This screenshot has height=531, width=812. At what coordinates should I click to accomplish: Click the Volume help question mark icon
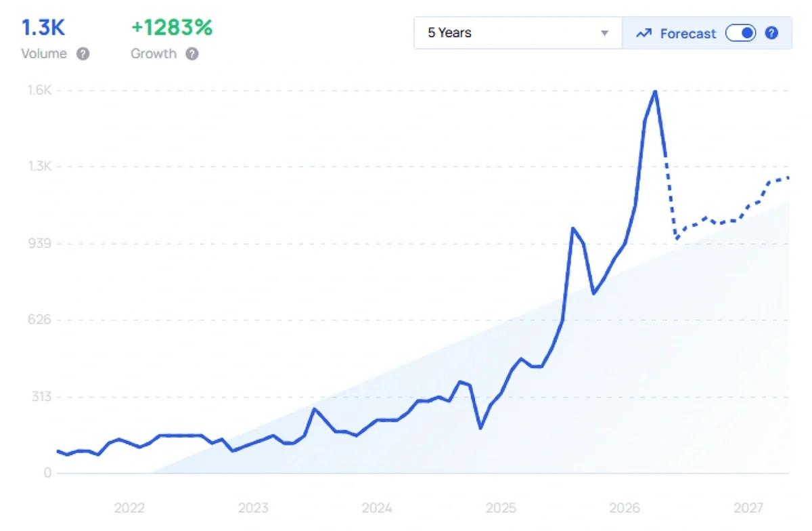[x=83, y=54]
